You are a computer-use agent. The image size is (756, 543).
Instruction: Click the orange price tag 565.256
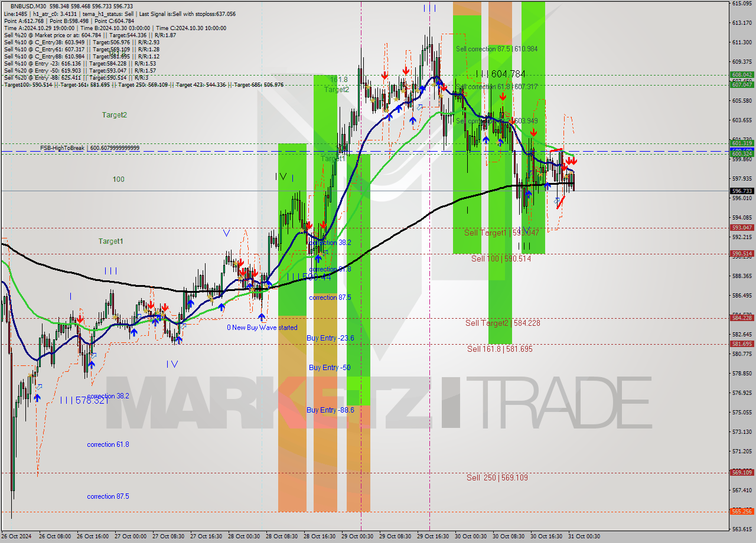pyautogui.click(x=742, y=512)
